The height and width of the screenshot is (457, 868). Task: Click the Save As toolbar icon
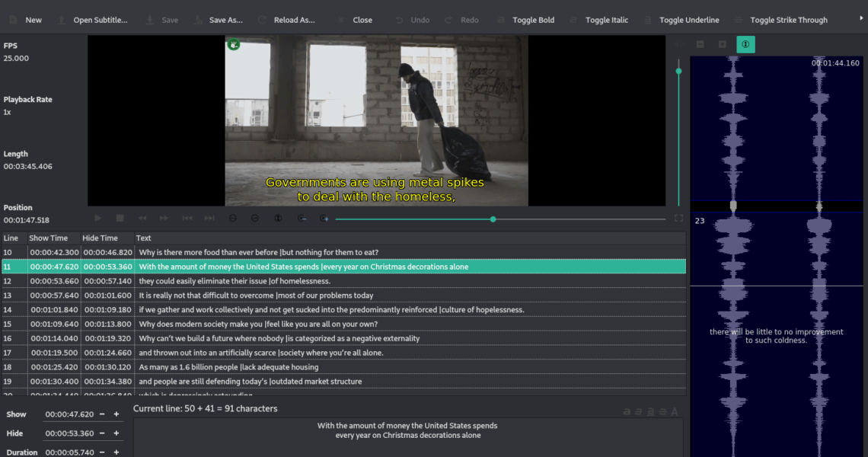(x=198, y=20)
